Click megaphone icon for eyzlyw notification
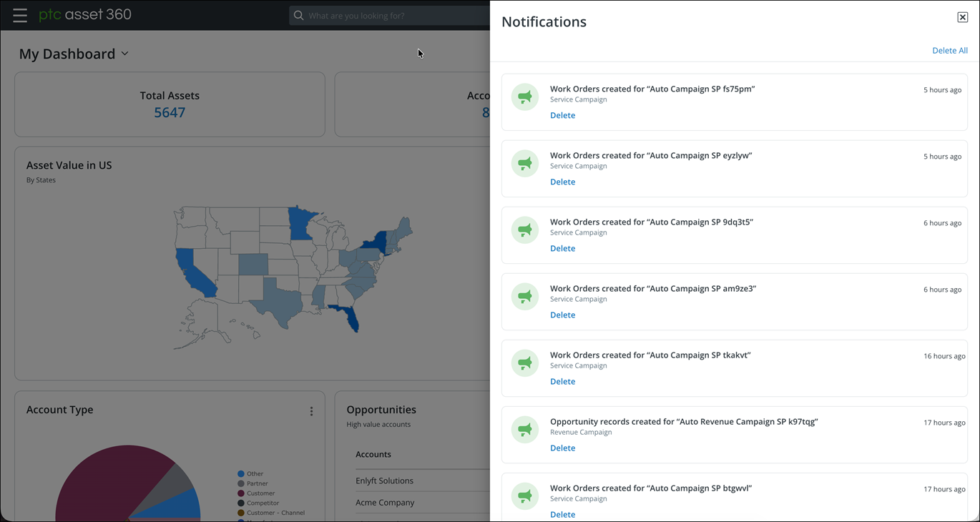The width and height of the screenshot is (980, 522). pyautogui.click(x=525, y=164)
